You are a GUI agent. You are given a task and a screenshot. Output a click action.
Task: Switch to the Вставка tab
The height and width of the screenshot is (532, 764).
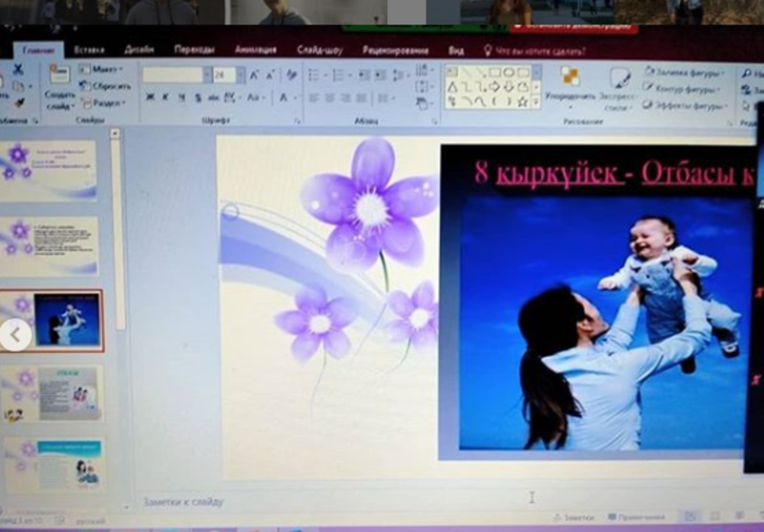click(x=89, y=50)
